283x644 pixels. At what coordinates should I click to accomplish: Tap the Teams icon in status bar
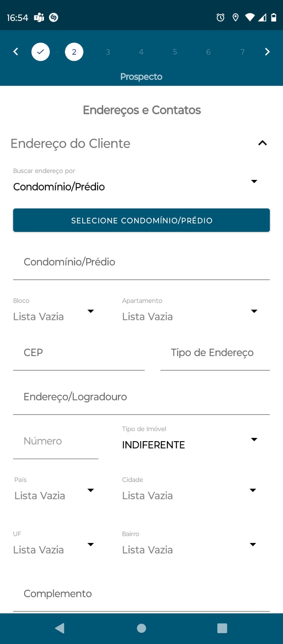39,17
